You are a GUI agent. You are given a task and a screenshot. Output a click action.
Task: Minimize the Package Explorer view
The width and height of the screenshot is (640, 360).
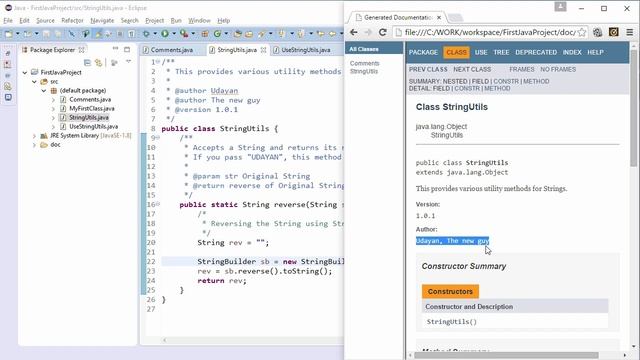point(116,49)
